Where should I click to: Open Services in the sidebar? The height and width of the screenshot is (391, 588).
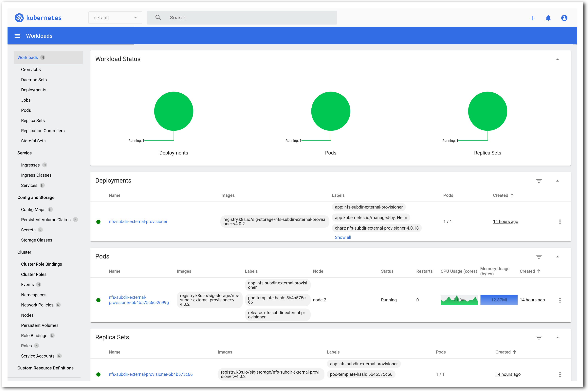29,185
